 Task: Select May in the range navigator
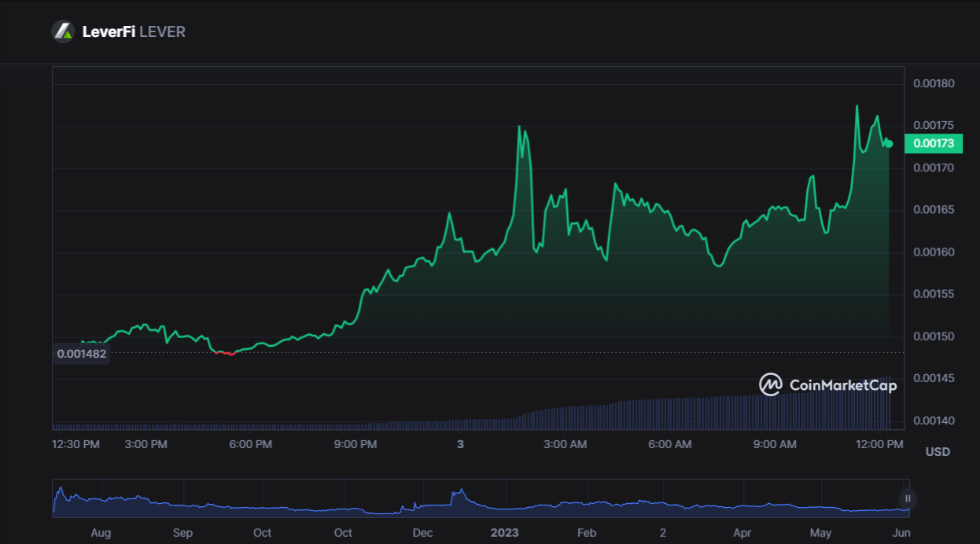820,533
